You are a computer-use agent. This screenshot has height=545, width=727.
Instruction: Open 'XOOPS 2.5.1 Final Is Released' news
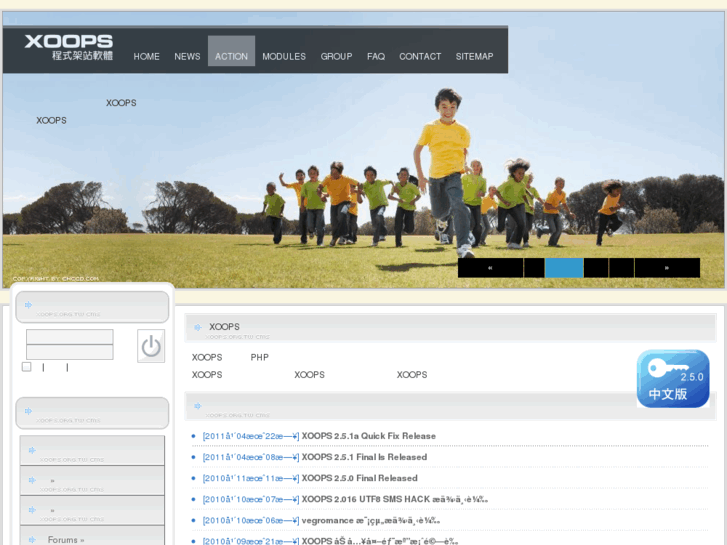point(364,457)
